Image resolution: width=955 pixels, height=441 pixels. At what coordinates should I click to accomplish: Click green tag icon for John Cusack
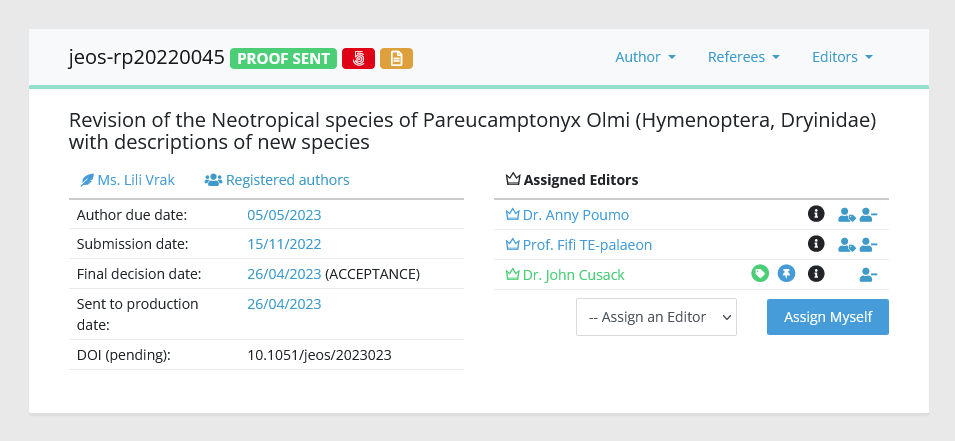coord(760,273)
